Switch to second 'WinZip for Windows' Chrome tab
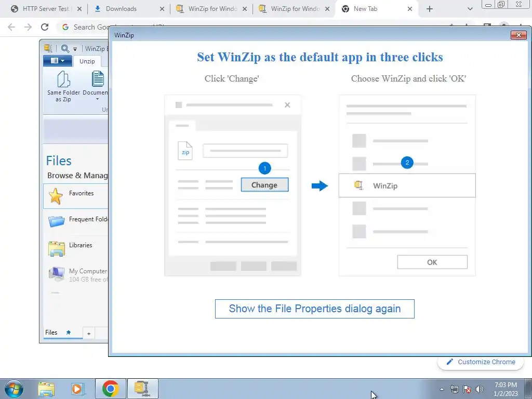 [295, 9]
